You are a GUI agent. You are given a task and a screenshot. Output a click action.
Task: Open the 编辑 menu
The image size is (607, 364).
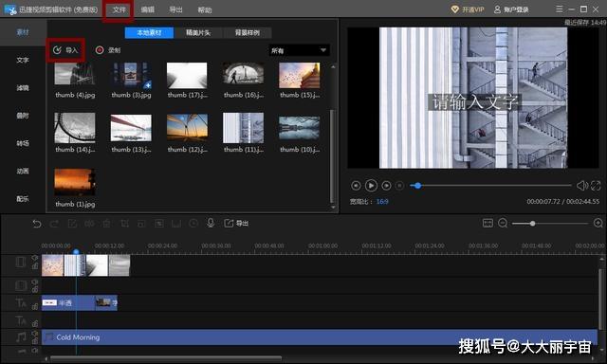click(148, 9)
